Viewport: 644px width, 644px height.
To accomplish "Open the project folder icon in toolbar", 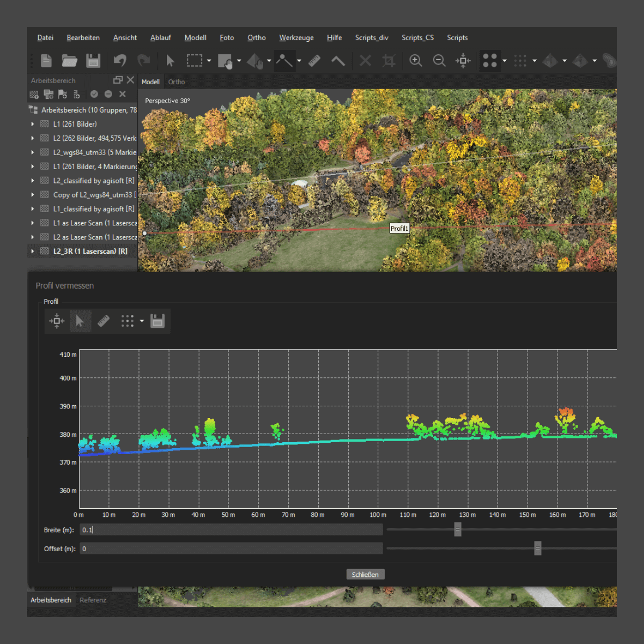I will pyautogui.click(x=69, y=61).
